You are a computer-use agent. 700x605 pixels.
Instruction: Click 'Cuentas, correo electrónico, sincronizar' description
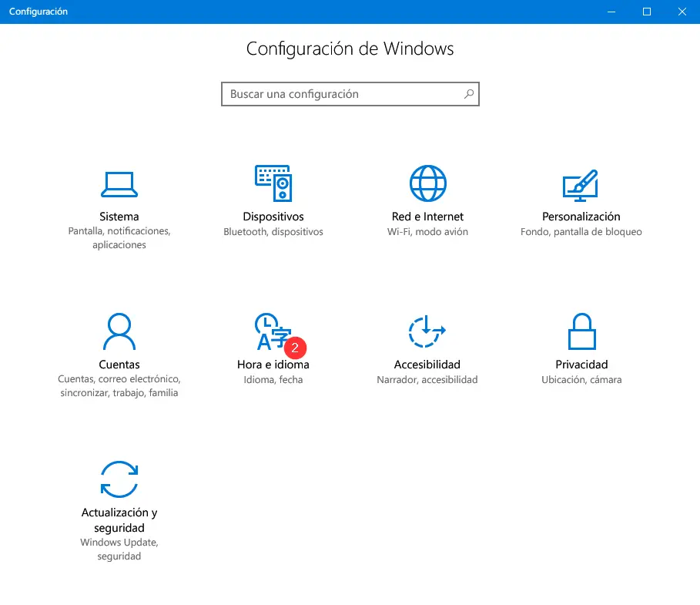point(119,385)
